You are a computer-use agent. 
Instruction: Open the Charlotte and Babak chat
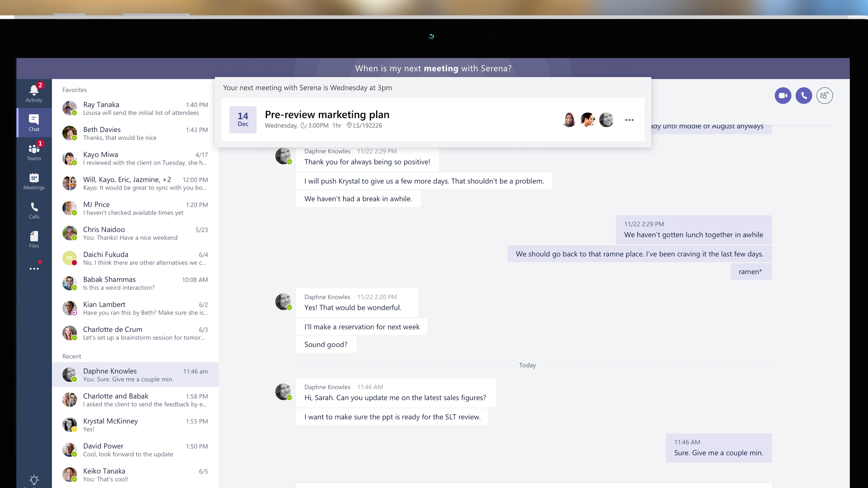pyautogui.click(x=135, y=400)
